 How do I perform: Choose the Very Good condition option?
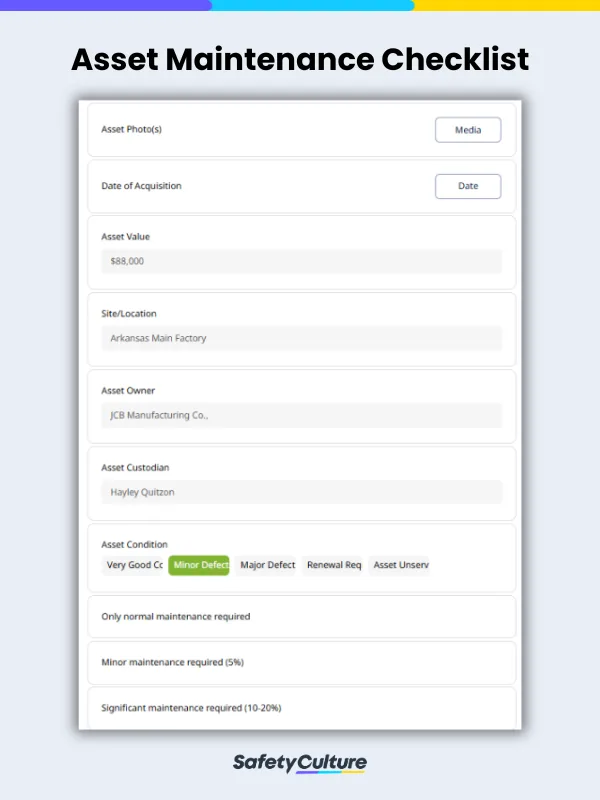(134, 566)
